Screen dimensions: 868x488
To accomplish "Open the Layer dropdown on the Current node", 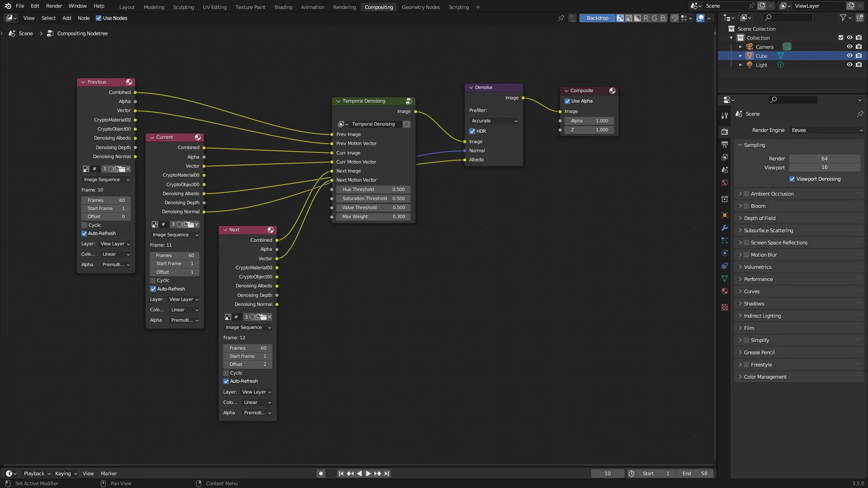I will (x=183, y=299).
